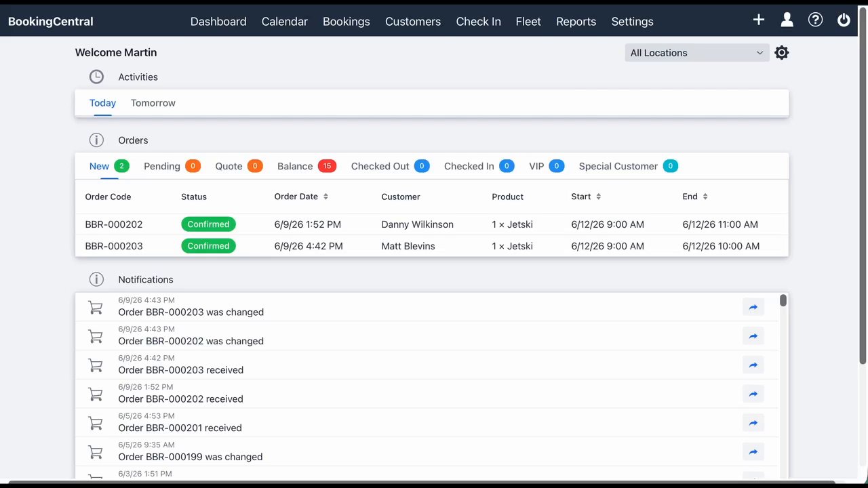
Task: Click Confirmed status badge for order BBR-000202
Action: pyautogui.click(x=208, y=224)
